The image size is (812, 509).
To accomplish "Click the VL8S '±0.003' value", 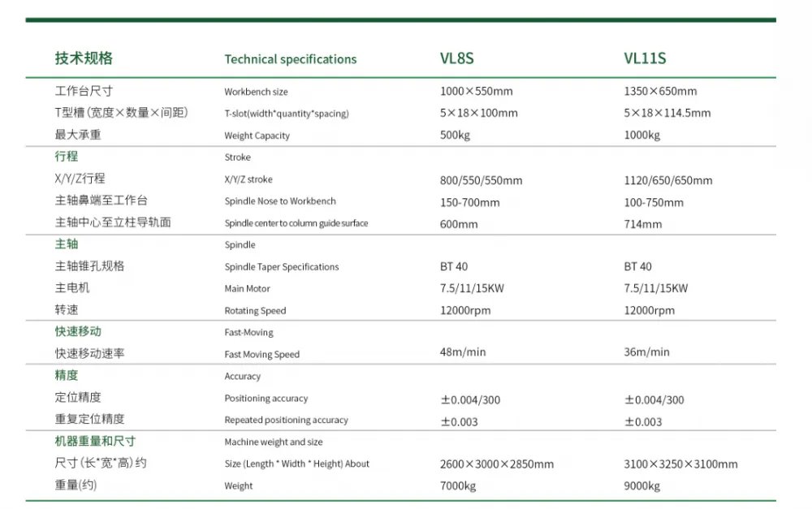I will 459,422.
